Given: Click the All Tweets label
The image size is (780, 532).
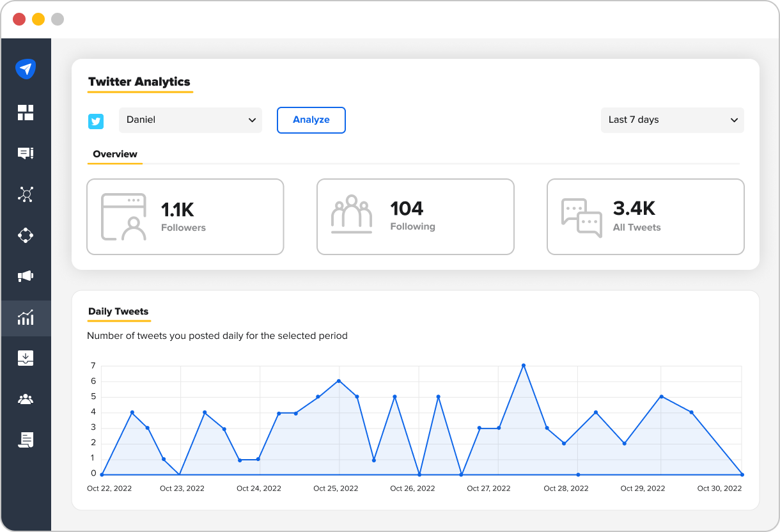Looking at the screenshot, I should (x=637, y=227).
